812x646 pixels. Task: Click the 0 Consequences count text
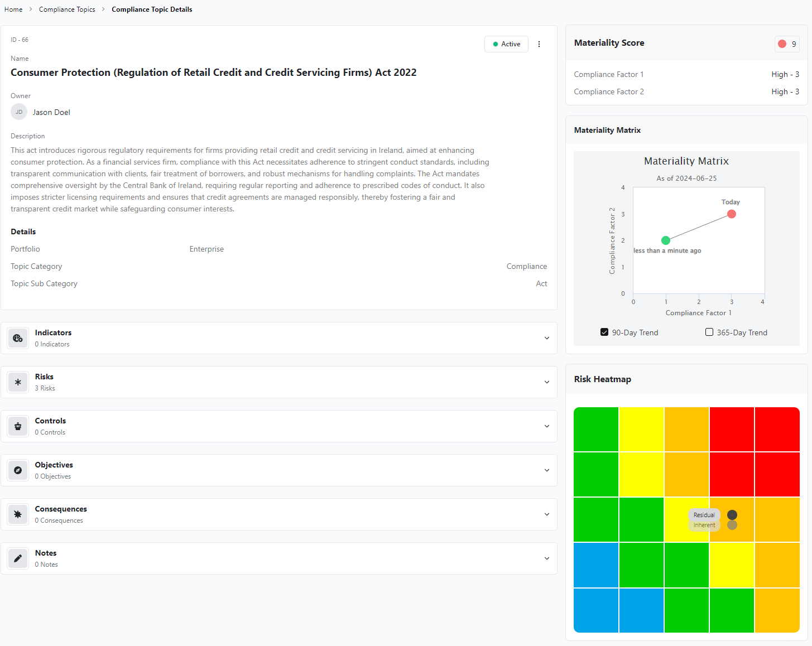tap(59, 520)
